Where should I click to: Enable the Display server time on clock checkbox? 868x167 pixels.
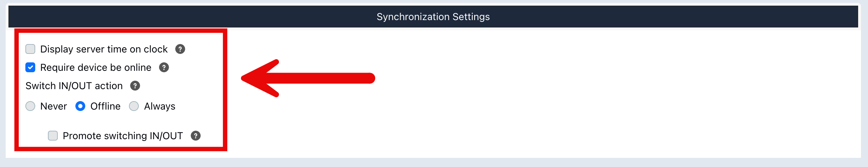[x=30, y=49]
